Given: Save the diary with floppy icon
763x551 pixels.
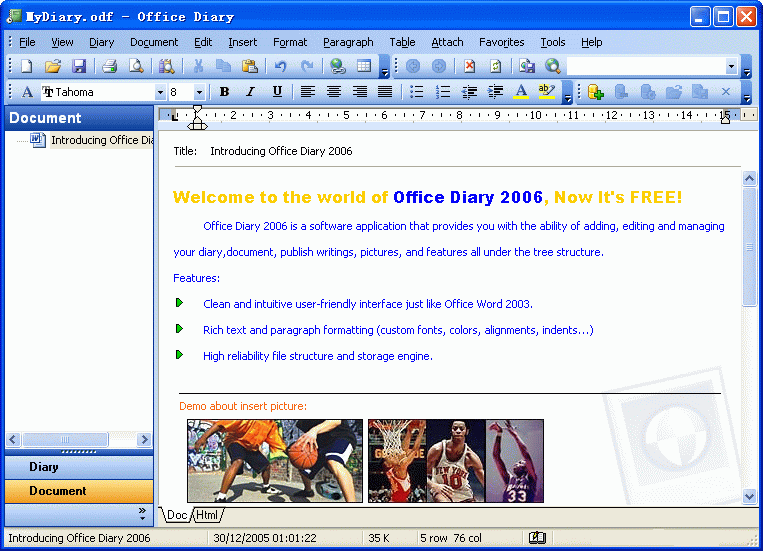Looking at the screenshot, I should (x=78, y=66).
